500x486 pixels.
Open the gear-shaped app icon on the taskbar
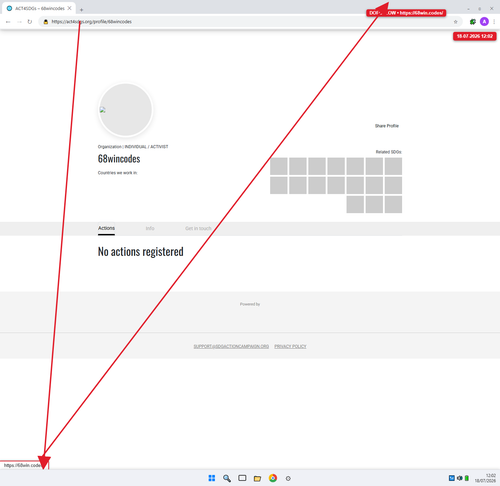tap(288, 478)
